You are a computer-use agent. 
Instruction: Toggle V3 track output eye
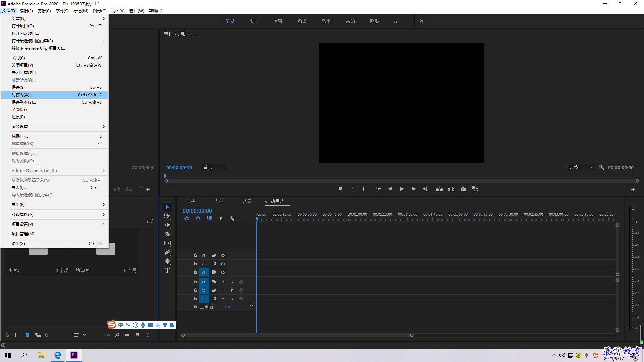point(223,255)
